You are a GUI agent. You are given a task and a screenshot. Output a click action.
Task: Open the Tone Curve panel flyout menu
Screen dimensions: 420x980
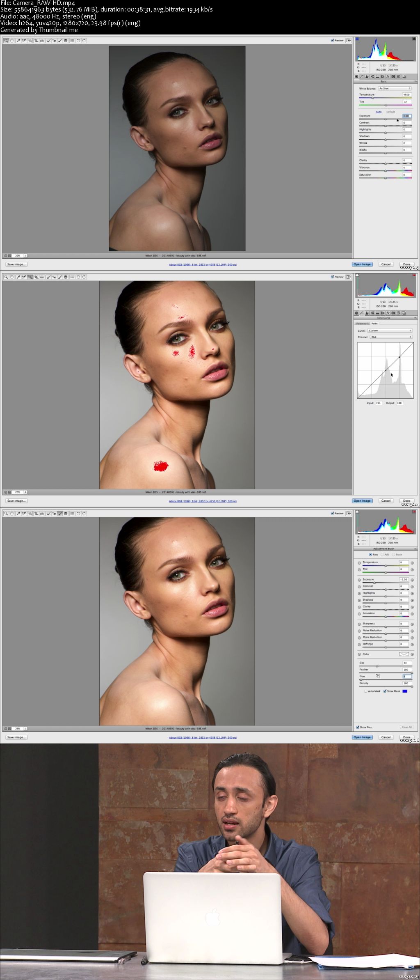click(415, 318)
